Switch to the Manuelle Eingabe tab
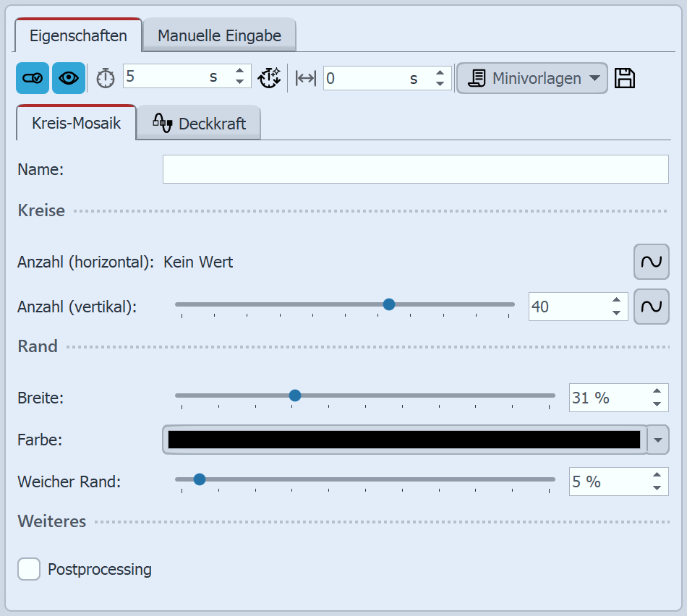 click(x=219, y=35)
